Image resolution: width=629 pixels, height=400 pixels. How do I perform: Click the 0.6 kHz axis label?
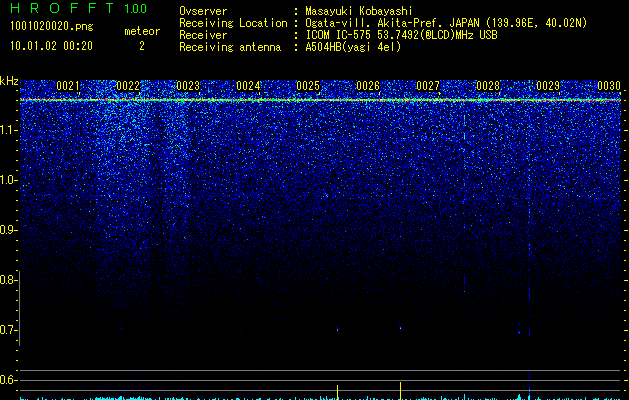coord(8,380)
